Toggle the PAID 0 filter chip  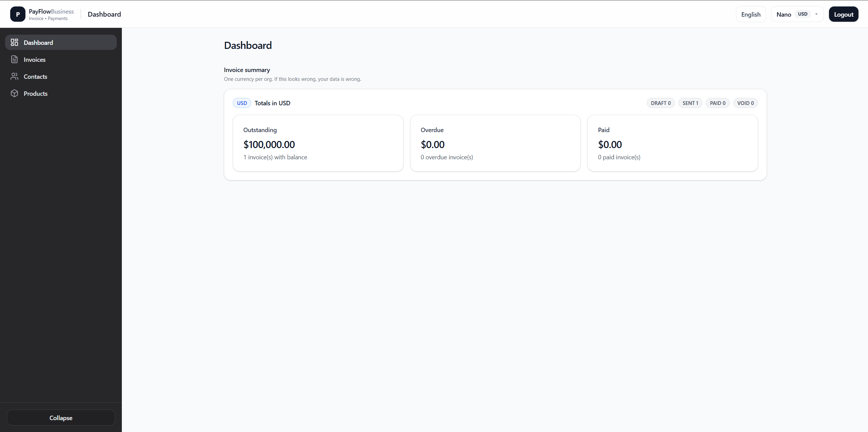(717, 103)
